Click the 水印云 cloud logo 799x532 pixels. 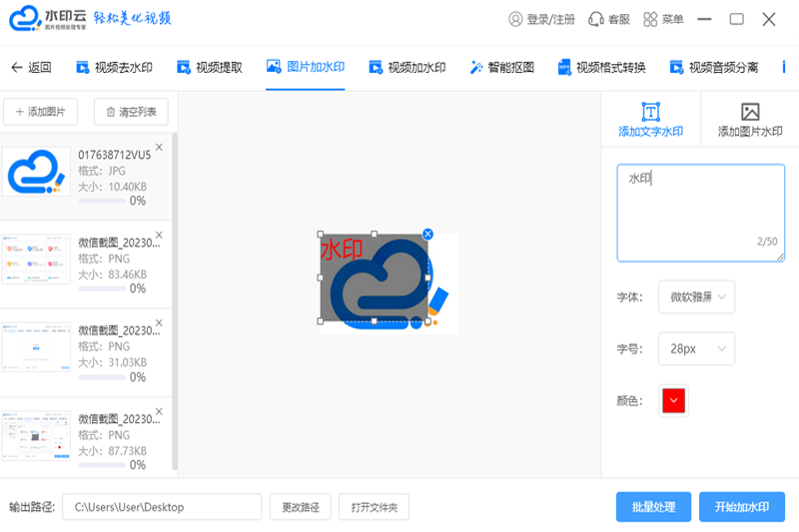[24, 19]
